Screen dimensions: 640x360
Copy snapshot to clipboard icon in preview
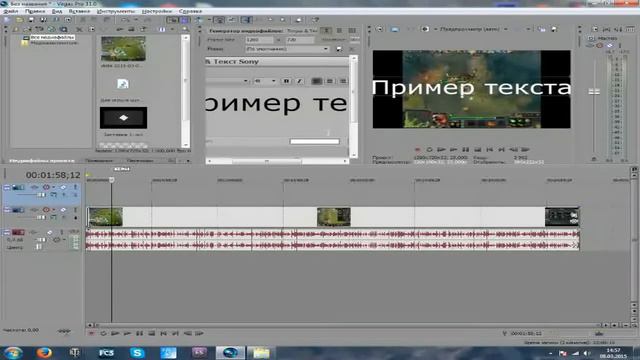(542, 29)
